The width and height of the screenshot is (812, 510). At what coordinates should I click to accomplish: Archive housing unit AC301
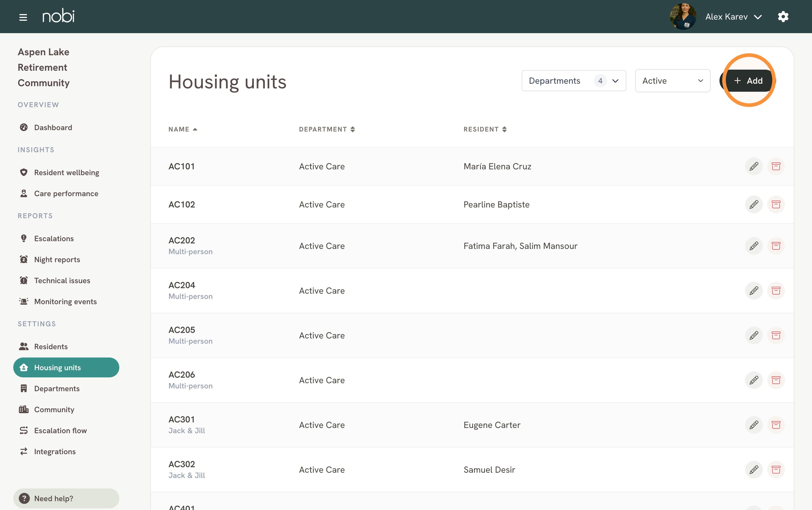[776, 425]
